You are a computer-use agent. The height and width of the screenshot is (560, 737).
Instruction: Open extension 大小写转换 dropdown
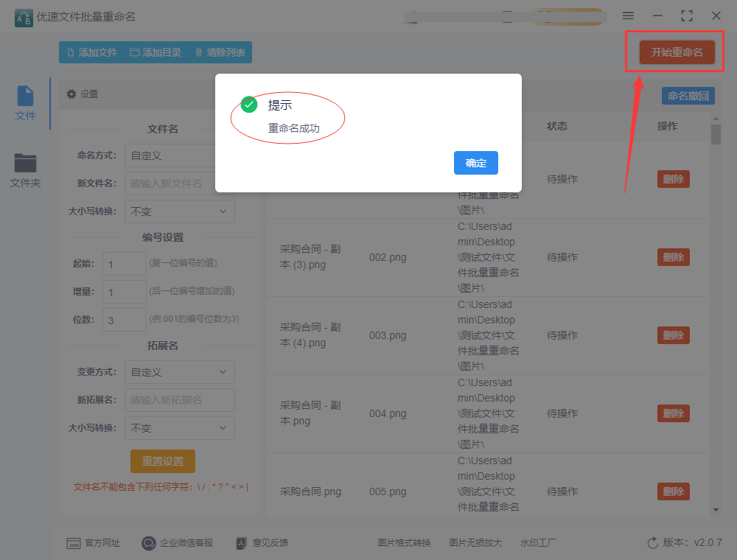tap(180, 428)
